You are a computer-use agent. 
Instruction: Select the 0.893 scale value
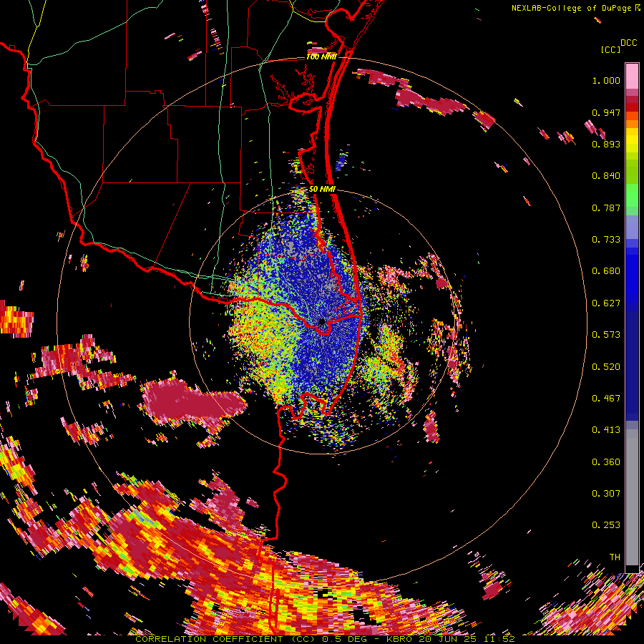(606, 144)
